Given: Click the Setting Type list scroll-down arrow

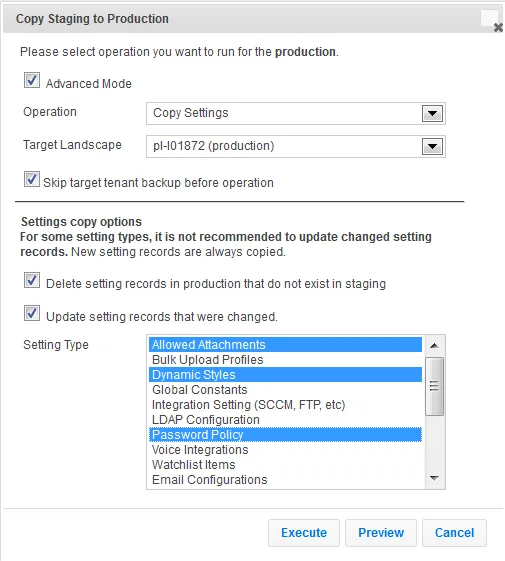Looking at the screenshot, I should pyautogui.click(x=434, y=478).
